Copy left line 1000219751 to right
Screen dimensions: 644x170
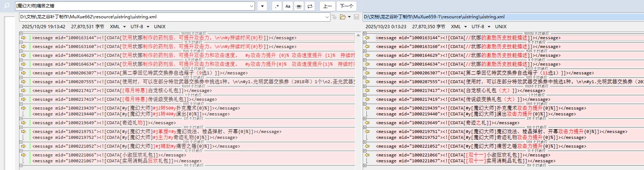(23, 132)
